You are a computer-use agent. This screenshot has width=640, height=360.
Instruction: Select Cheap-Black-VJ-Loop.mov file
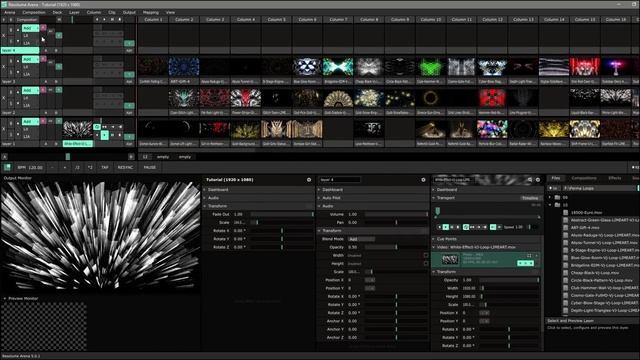pos(595,273)
